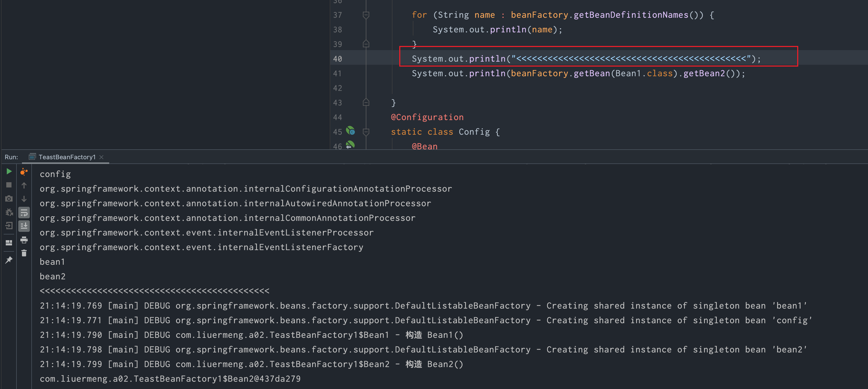Select the TeastBeanFactory1 run tab
The image size is (868, 389).
pyautogui.click(x=67, y=157)
